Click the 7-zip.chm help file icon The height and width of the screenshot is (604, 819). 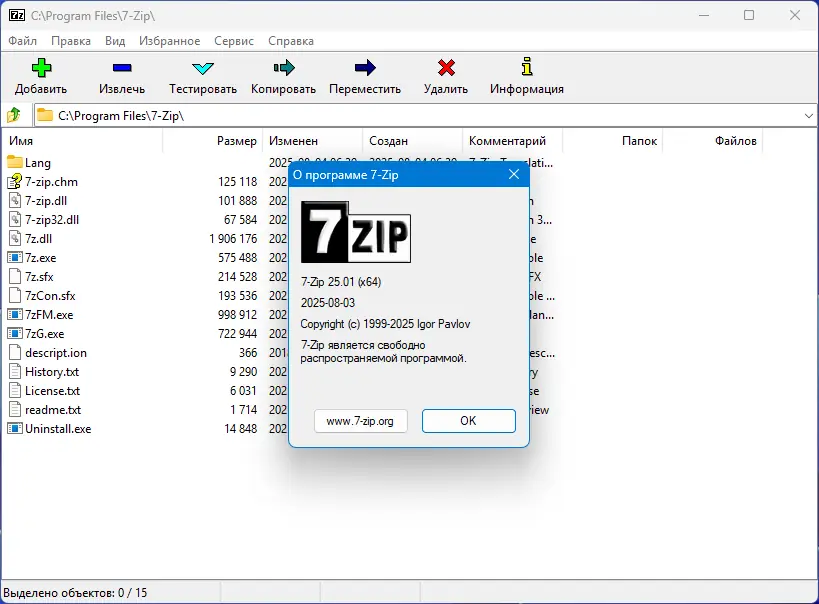15,181
